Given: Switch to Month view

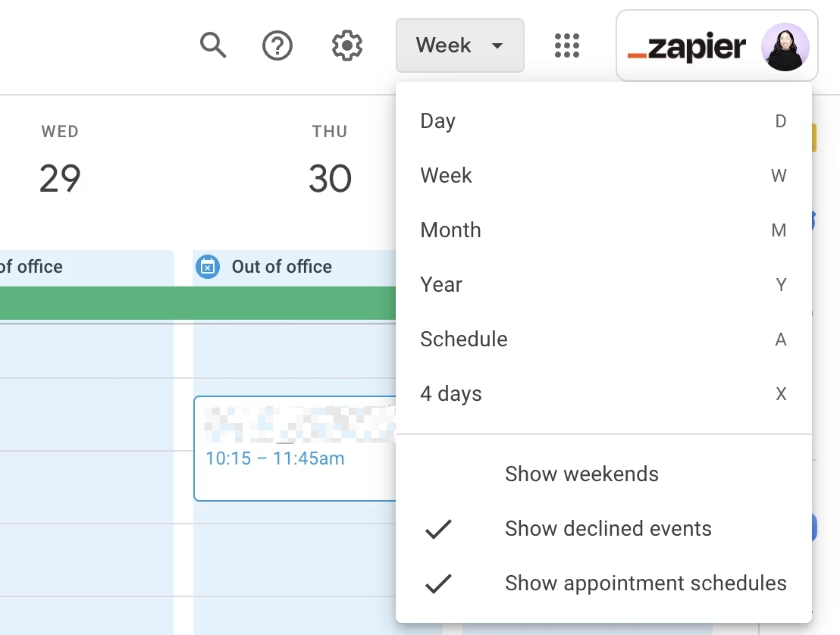Looking at the screenshot, I should [450, 230].
